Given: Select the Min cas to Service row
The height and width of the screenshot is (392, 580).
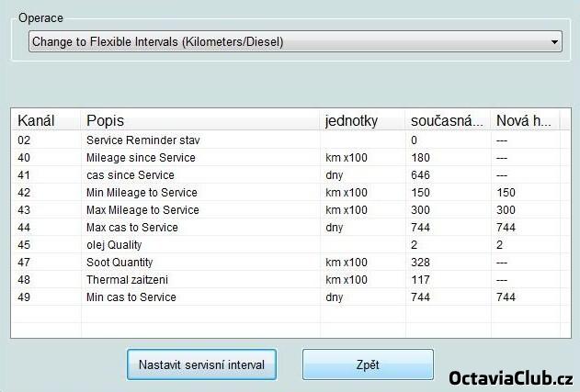Looking at the screenshot, I should tap(131, 297).
